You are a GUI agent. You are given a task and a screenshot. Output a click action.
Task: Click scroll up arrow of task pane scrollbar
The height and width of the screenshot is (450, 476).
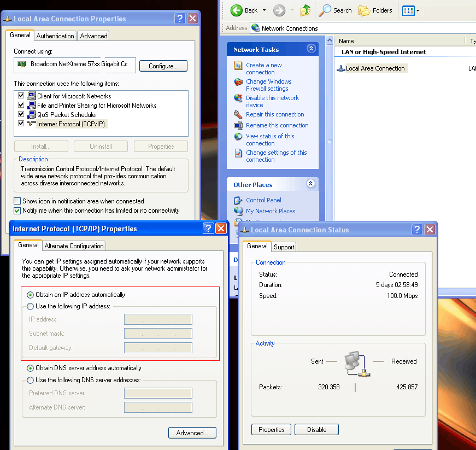point(330,40)
